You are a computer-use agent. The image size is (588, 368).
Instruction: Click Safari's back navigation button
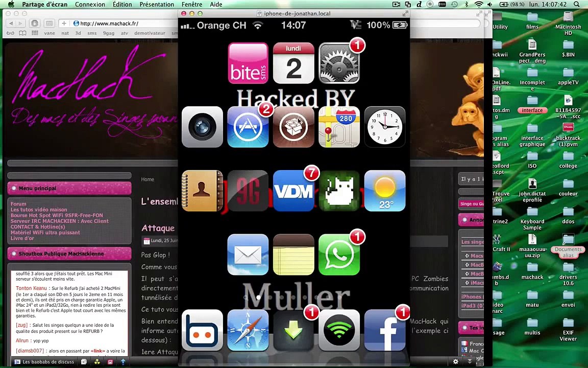click(11, 24)
